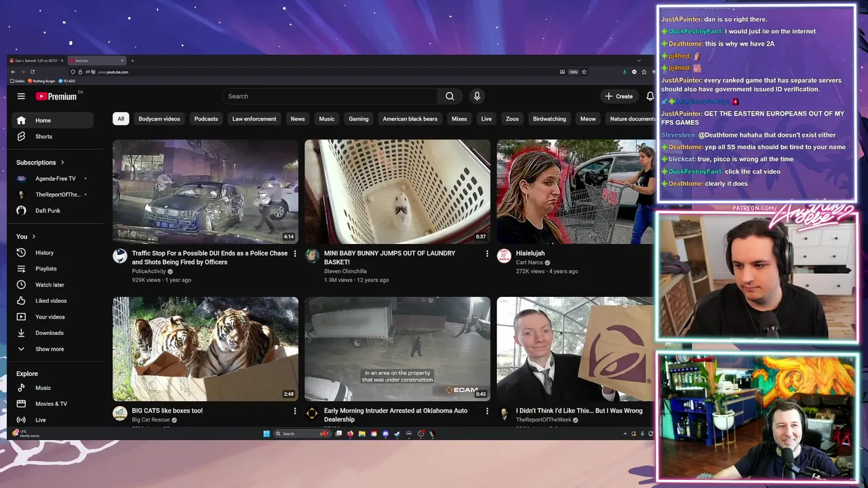Switch to the Doe v. Bonnell browser tab
The width and height of the screenshot is (868, 488).
[x=35, y=61]
